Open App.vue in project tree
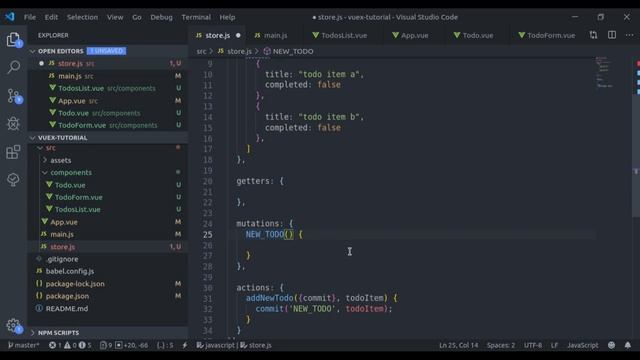640x360 pixels. (108, 222)
